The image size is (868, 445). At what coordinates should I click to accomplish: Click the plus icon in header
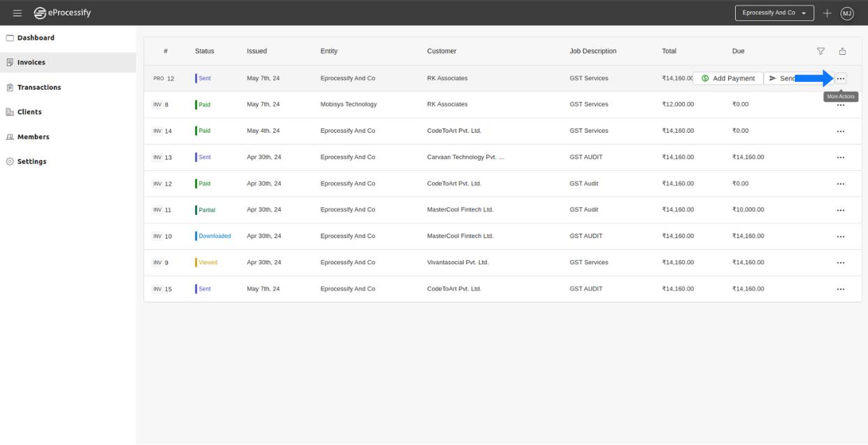827,13
